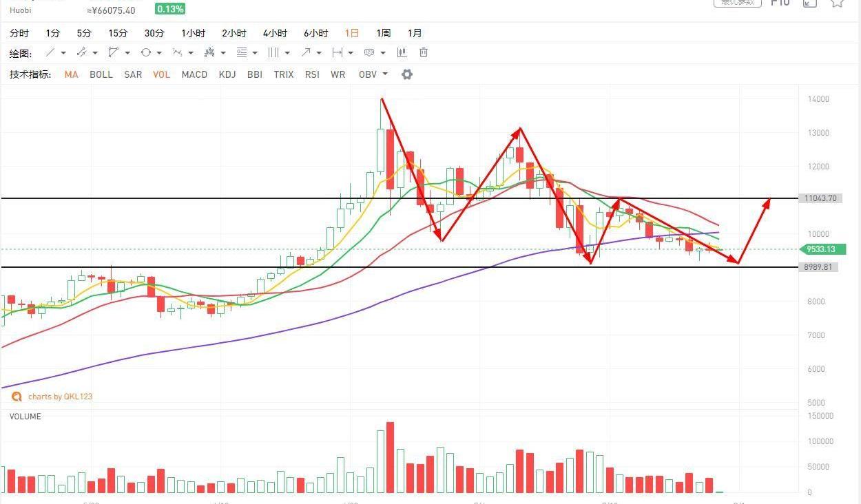The height and width of the screenshot is (504, 861).
Task: Select the polygon shape drawing tool
Action: click(x=113, y=53)
